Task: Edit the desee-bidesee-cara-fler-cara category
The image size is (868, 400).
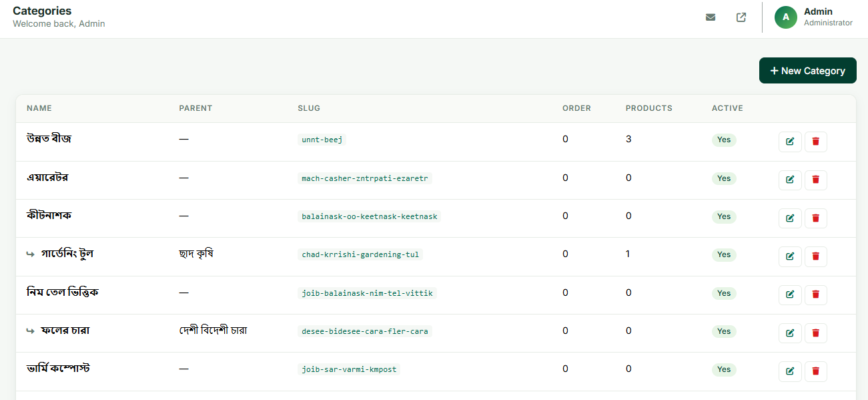Action: coord(790,333)
